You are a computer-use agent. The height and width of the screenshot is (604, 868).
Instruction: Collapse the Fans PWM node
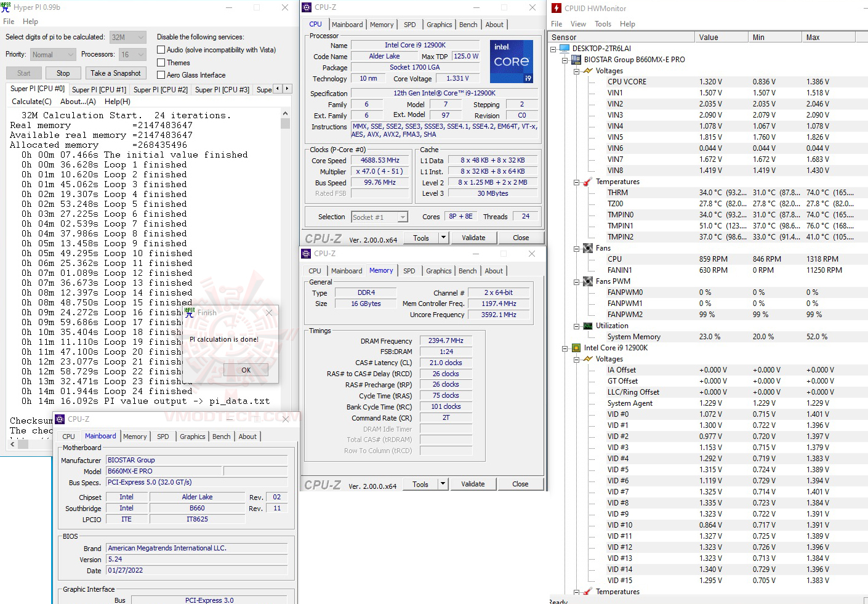(x=576, y=282)
